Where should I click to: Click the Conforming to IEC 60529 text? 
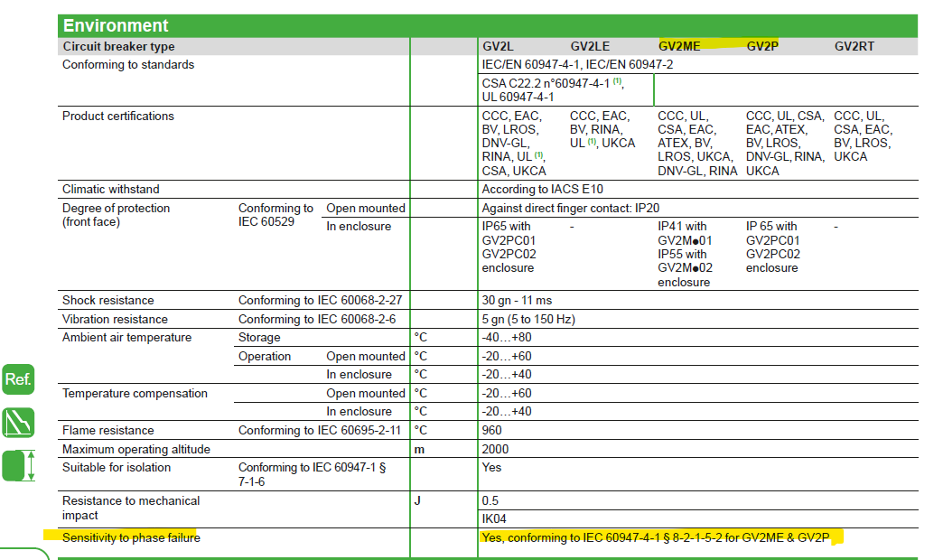[x=275, y=215]
